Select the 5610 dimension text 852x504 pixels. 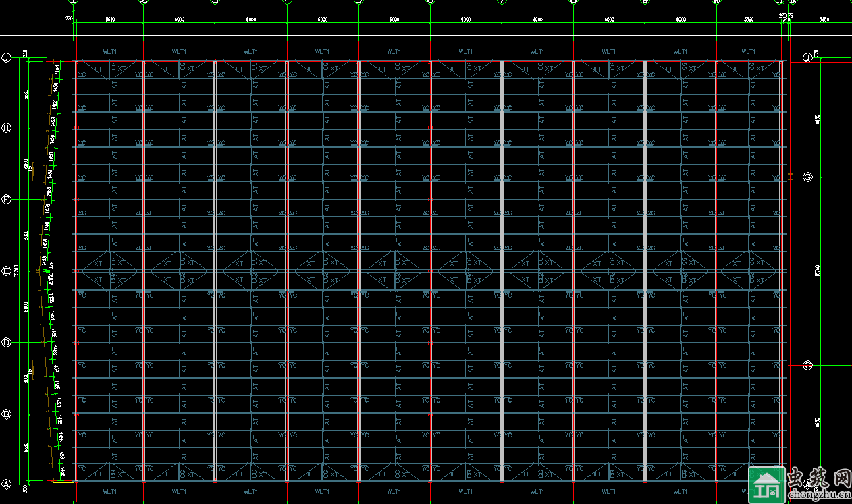pyautogui.click(x=109, y=20)
